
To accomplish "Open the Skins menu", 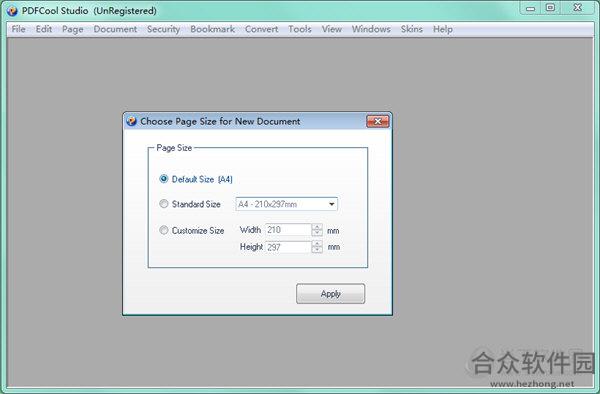I will [412, 29].
